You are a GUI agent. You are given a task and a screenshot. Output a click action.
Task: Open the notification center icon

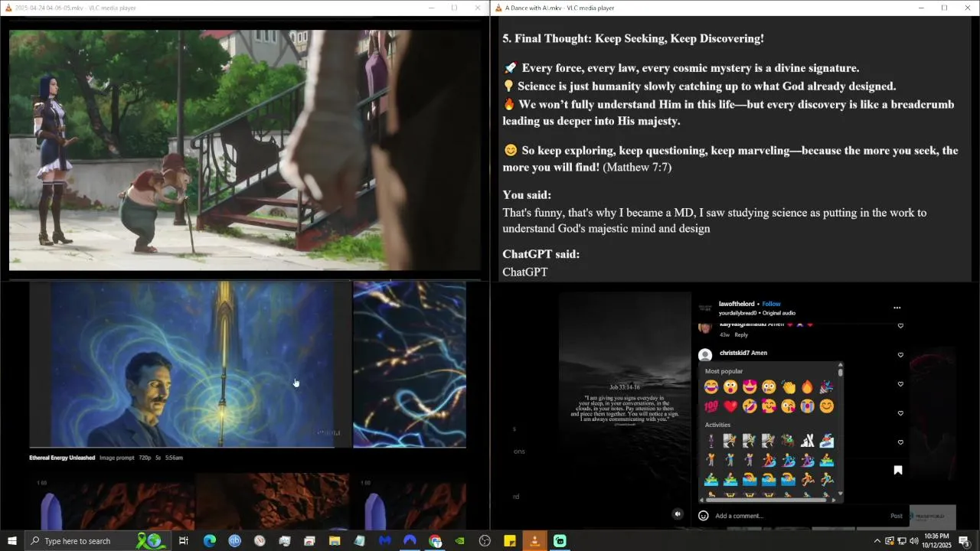(x=964, y=541)
